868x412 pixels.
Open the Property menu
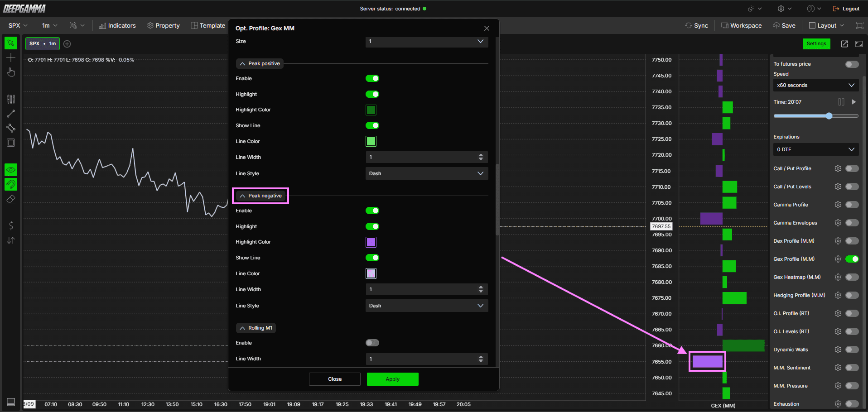164,25
